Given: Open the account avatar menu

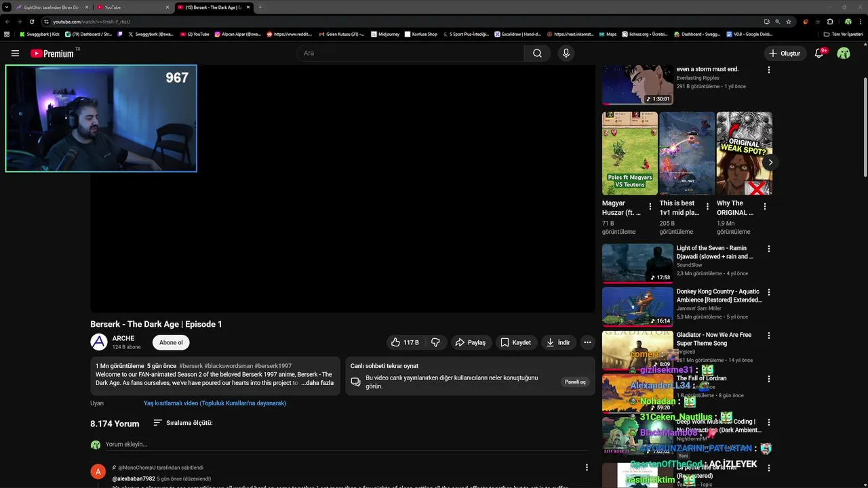Looking at the screenshot, I should click(844, 53).
